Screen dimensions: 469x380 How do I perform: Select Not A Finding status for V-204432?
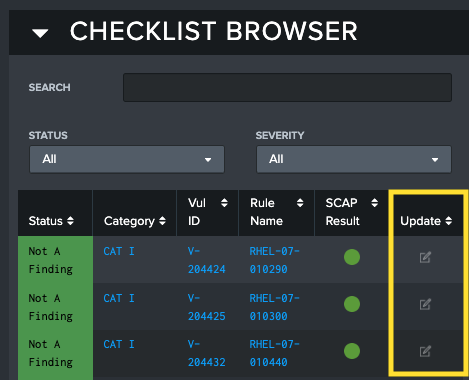pos(51,353)
